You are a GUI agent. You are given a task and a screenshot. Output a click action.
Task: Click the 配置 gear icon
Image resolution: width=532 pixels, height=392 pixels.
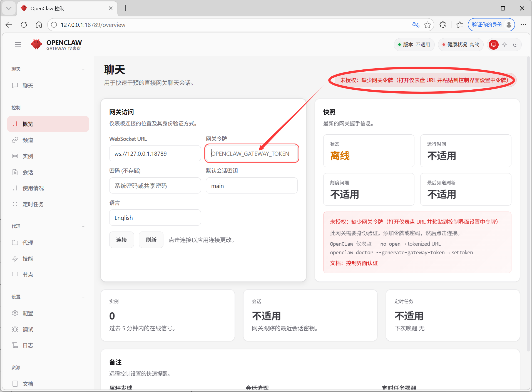pos(15,313)
